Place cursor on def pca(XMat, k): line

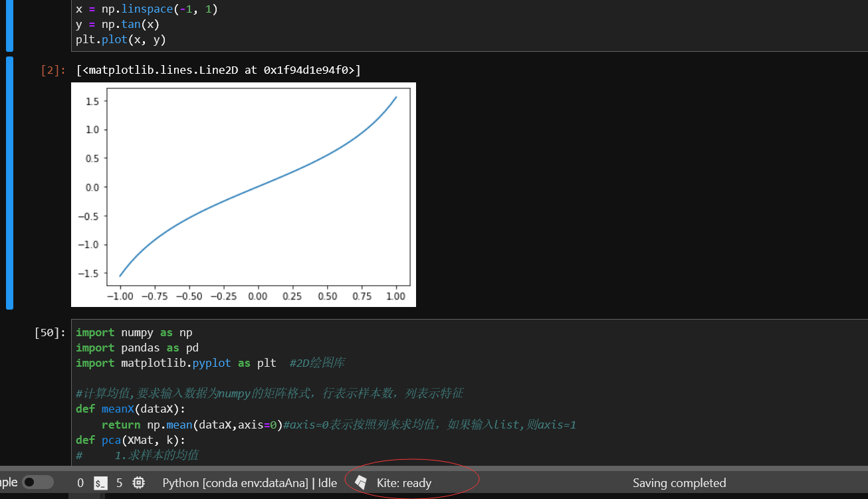point(131,439)
